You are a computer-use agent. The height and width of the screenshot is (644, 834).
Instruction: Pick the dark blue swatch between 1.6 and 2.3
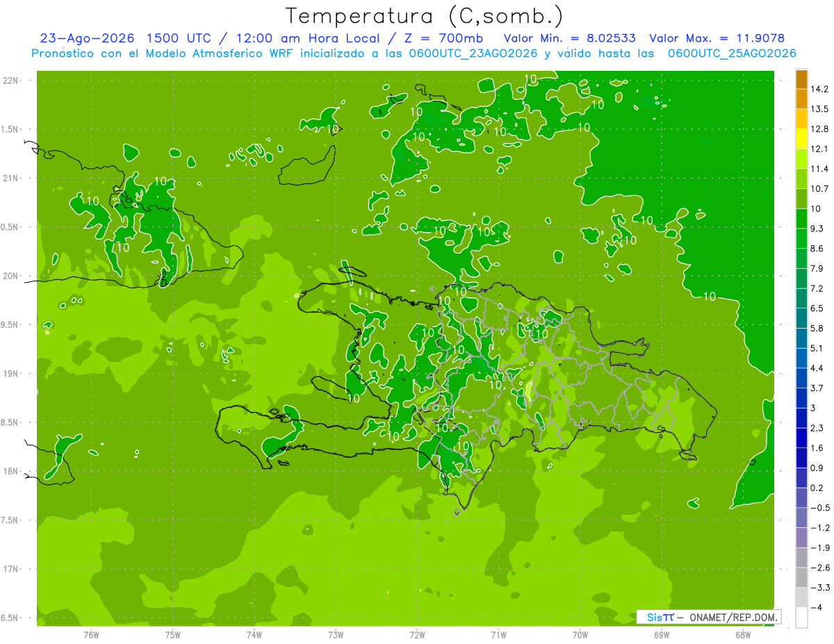(801, 438)
